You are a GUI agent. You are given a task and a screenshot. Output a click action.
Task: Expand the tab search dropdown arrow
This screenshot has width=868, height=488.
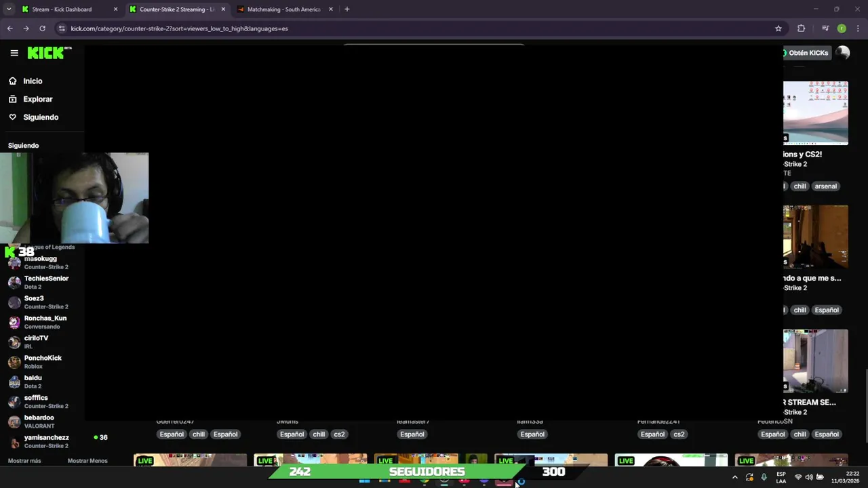8,9
